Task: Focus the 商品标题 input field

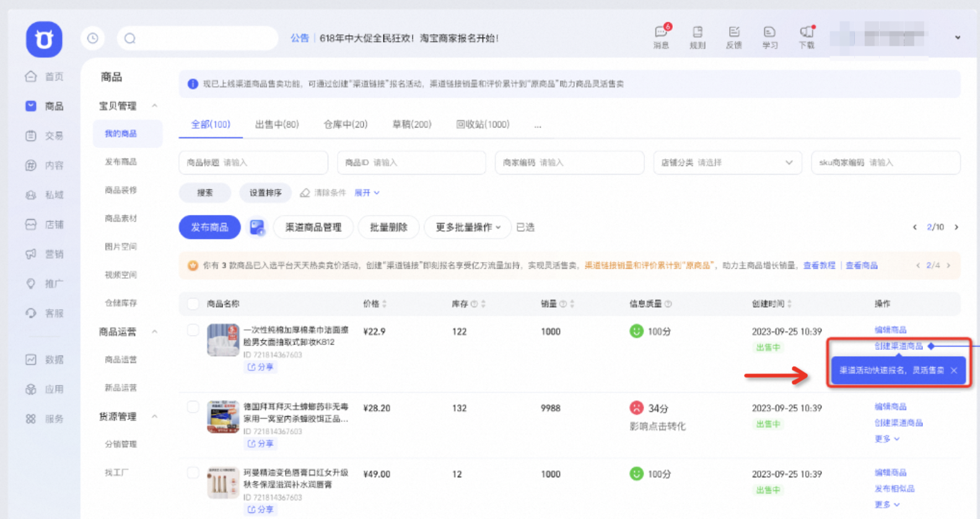Action: 253,163
